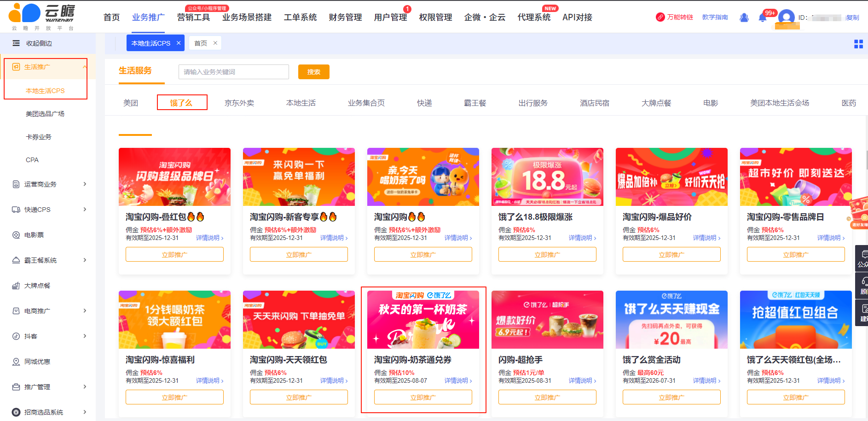The height and width of the screenshot is (421, 868).
Task: Click the 云瞻 logo
Action: 41,16
